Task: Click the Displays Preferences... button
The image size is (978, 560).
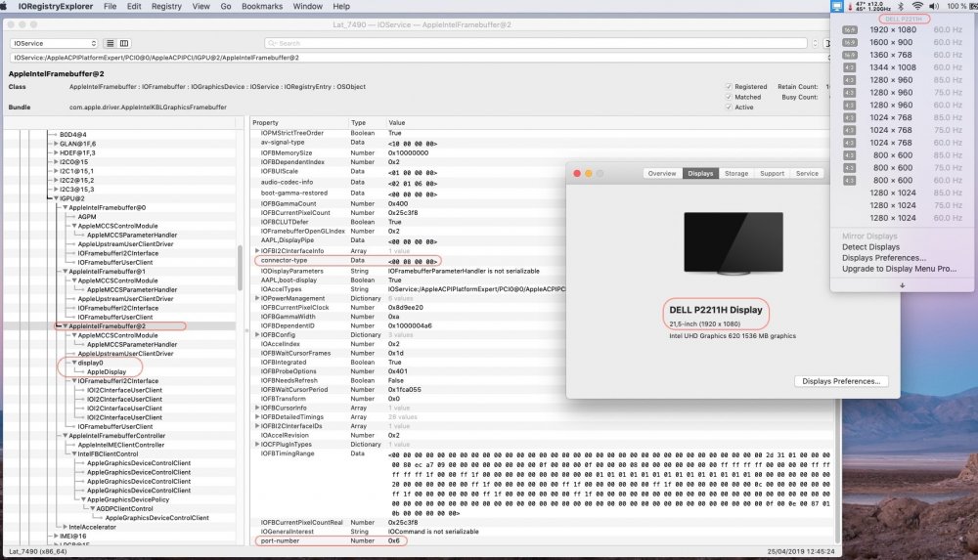Action: point(841,381)
